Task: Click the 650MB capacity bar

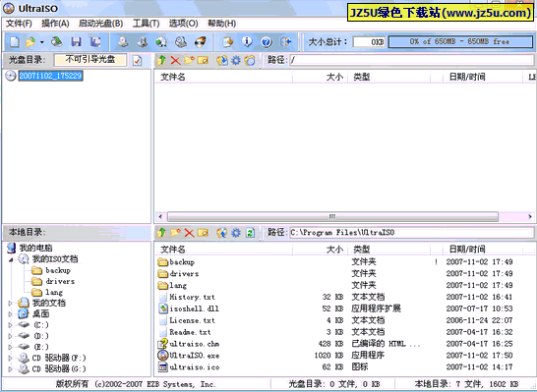Action: pyautogui.click(x=460, y=41)
